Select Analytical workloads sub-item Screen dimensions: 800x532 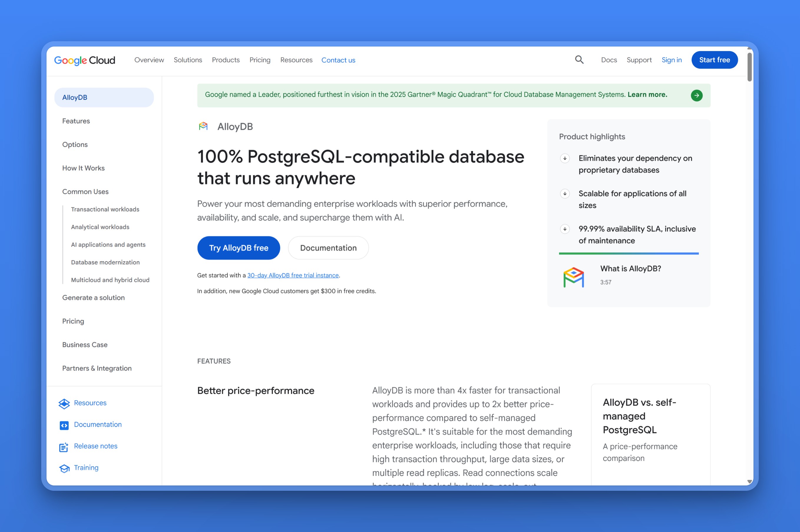point(100,227)
